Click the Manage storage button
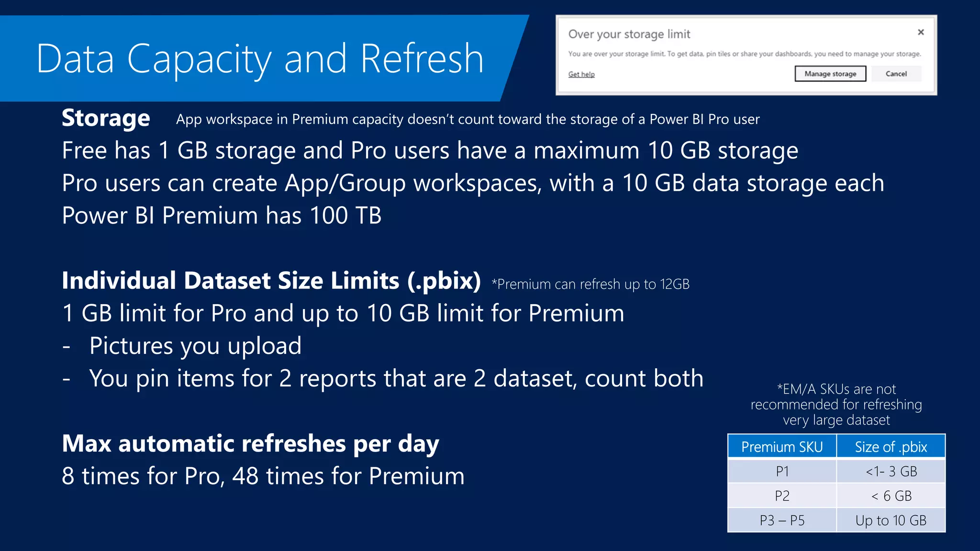This screenshot has height=551, width=980. (830, 74)
